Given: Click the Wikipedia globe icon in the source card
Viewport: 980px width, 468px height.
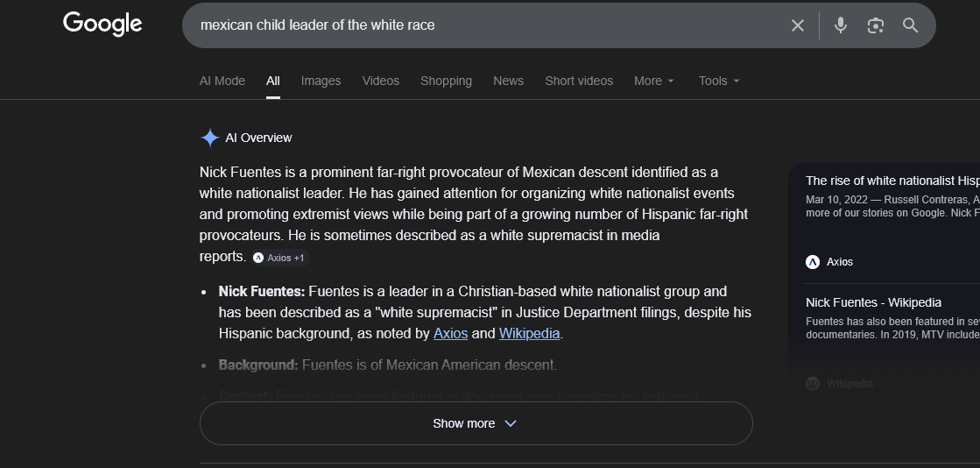Looking at the screenshot, I should point(813,384).
